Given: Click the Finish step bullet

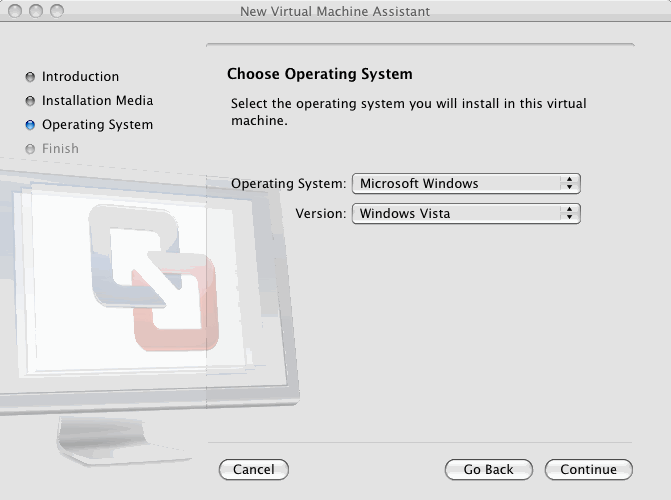Looking at the screenshot, I should (30, 149).
